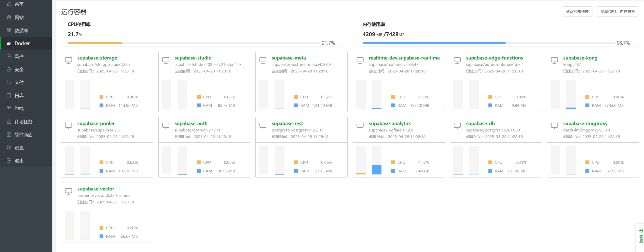Click image text supabase/gotrue:v2.171.0
The height and width of the screenshot is (252, 644).
tap(198, 130)
